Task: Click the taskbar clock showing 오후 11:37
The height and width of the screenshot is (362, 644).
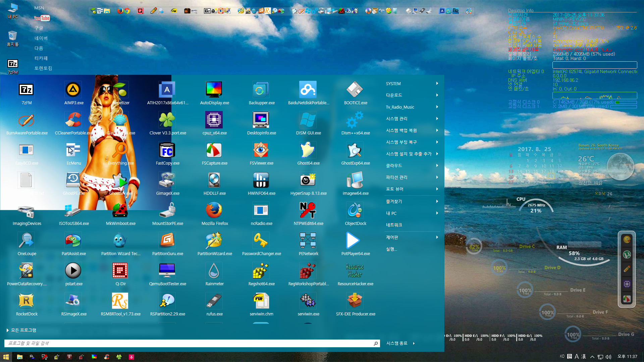Action: coord(627,357)
